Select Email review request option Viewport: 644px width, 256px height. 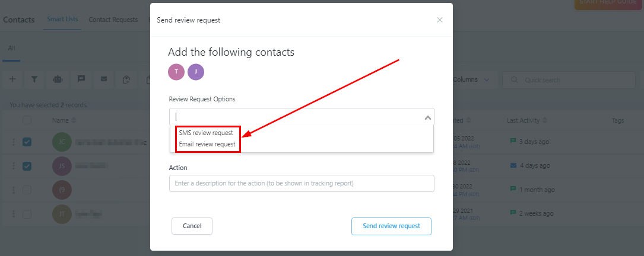click(207, 145)
